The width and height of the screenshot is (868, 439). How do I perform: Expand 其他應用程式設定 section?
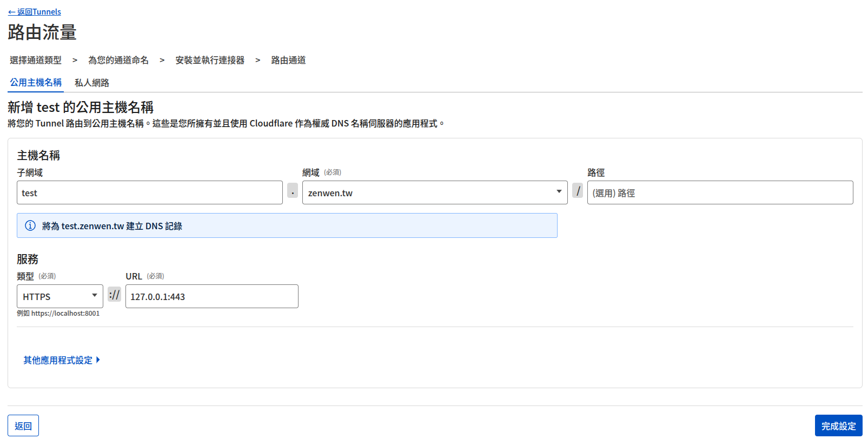click(58, 360)
